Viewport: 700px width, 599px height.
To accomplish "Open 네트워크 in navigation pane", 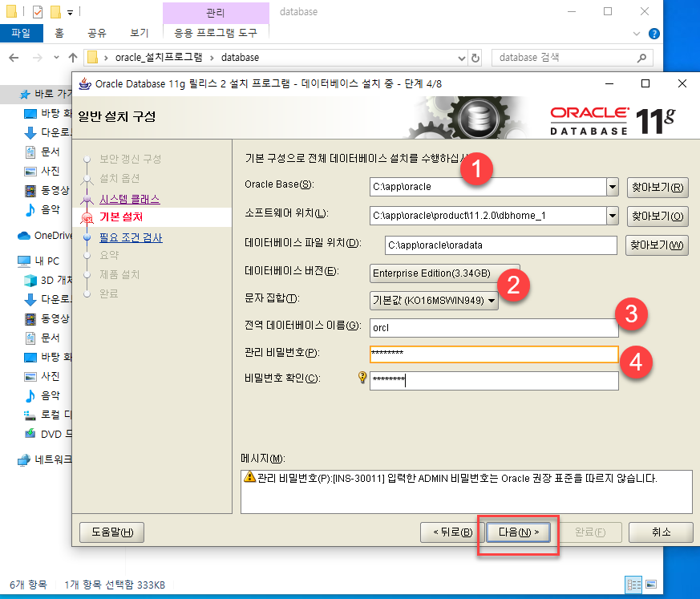I will coord(44,459).
